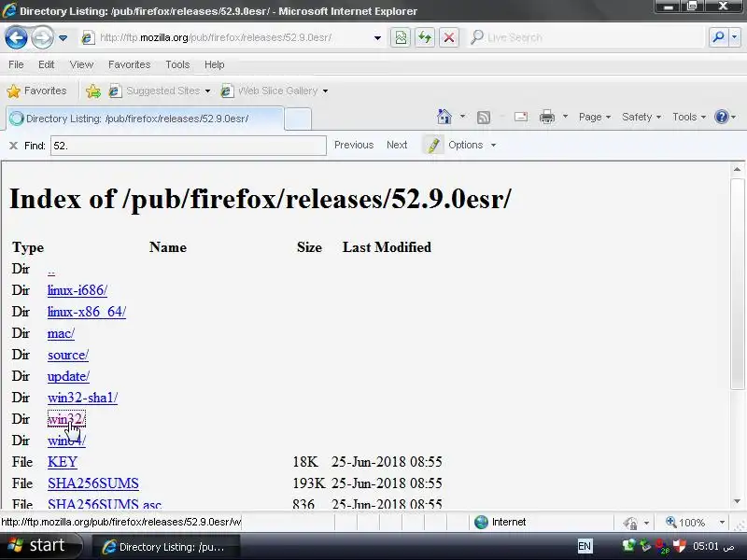Open the update/ directory link
The width and height of the screenshot is (747, 560).
click(x=68, y=377)
